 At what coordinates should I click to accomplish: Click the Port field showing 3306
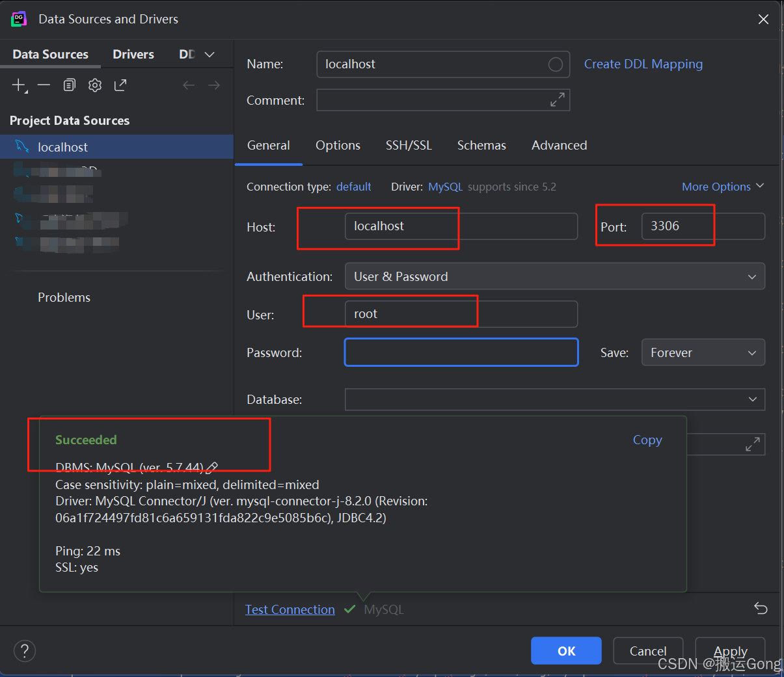click(x=703, y=226)
